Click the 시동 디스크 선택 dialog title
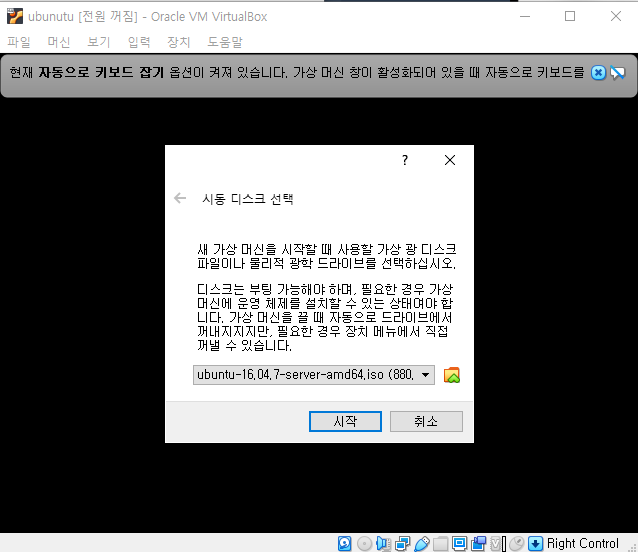The height and width of the screenshot is (552, 638). (x=248, y=199)
